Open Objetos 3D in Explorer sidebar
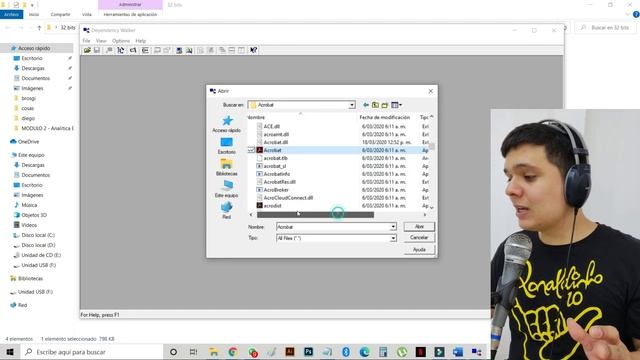Image resolution: width=640 pixels, height=360 pixels. click(34, 215)
